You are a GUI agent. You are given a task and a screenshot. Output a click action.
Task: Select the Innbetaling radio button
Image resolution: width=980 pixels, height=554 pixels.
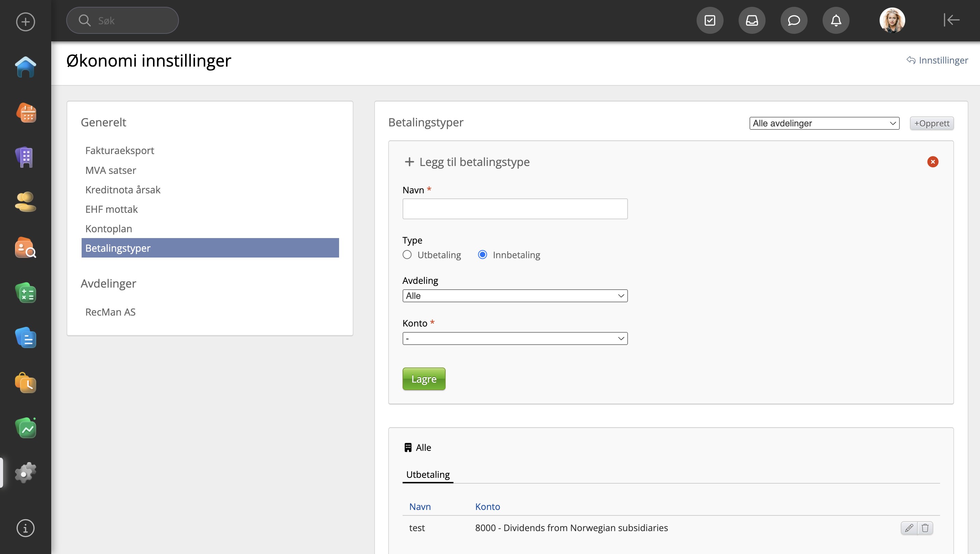tap(482, 254)
